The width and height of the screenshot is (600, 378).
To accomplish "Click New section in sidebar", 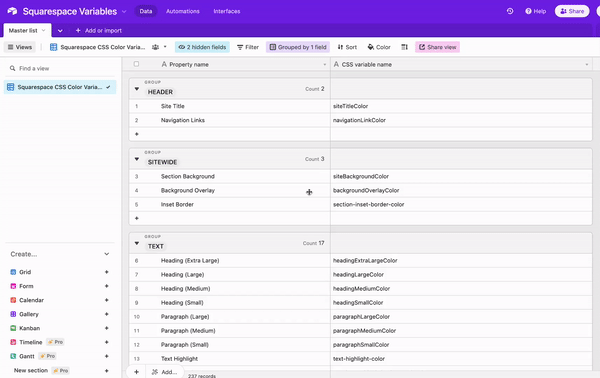I will point(31,370).
